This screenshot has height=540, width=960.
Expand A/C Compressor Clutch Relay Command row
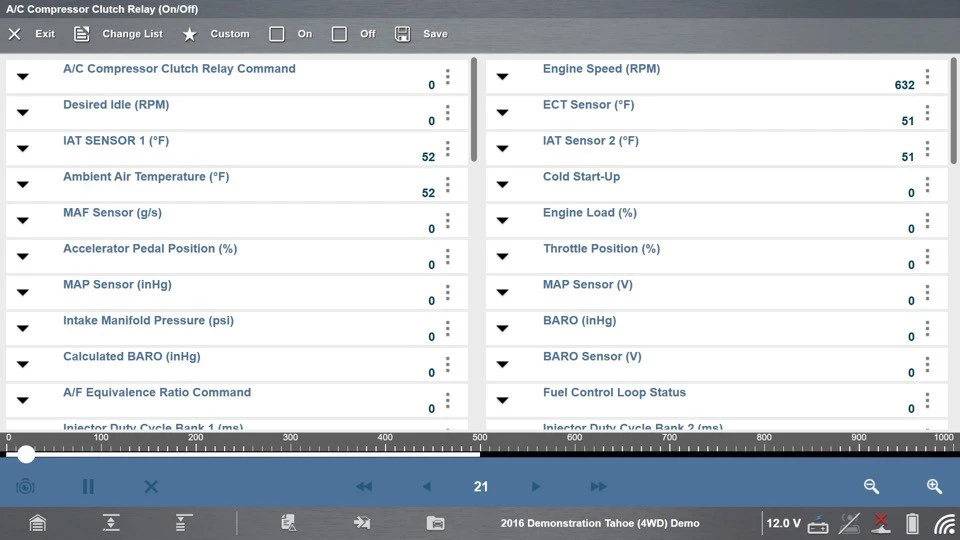pyautogui.click(x=23, y=77)
